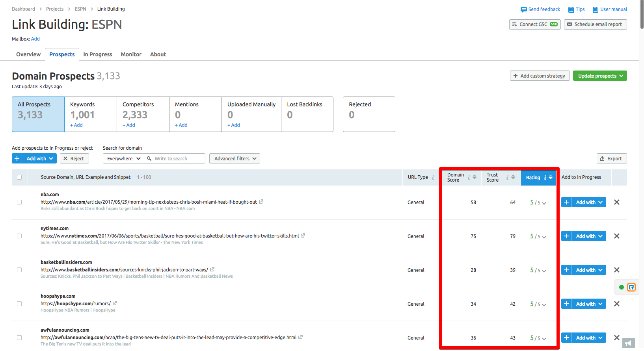The width and height of the screenshot is (644, 351).
Task: Sort by Trust Score arrows
Action: pos(513,177)
